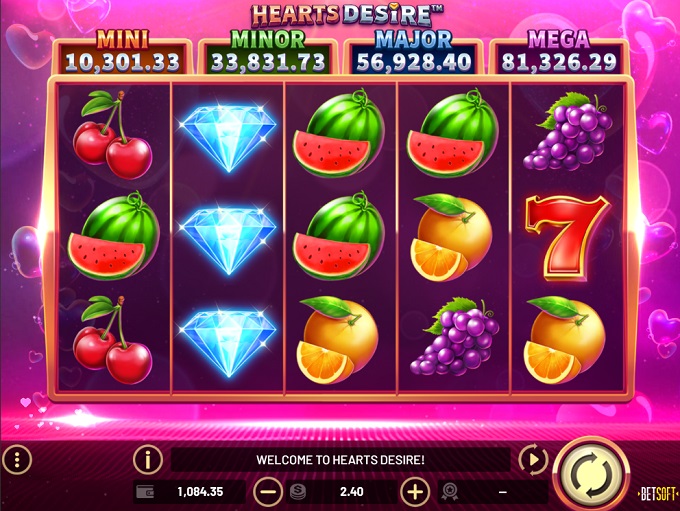Click the coin stack bet icon
The width and height of the screenshot is (680, 511).
[298, 492]
